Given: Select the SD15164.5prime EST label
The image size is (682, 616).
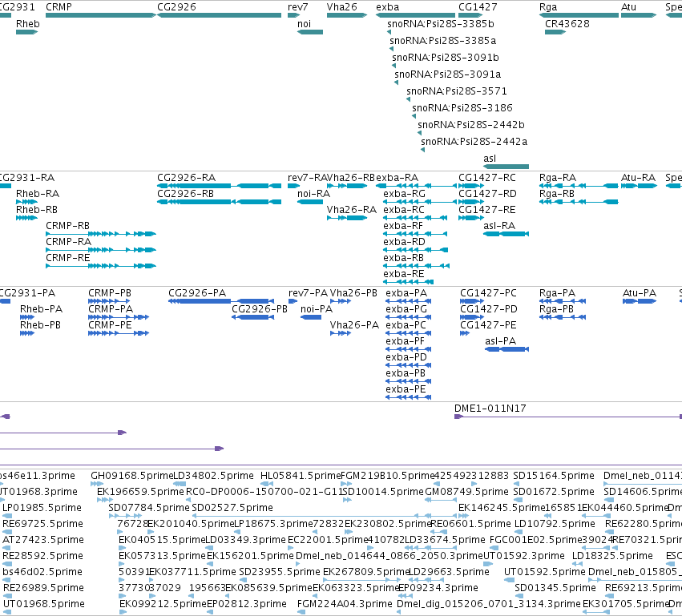Looking at the screenshot, I should pos(554,476).
